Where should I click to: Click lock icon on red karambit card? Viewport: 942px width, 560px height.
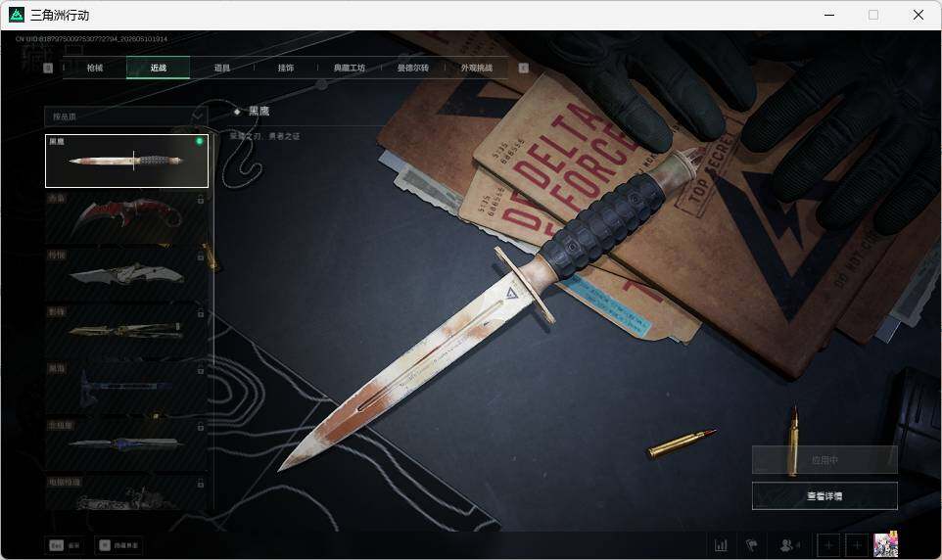pos(201,200)
